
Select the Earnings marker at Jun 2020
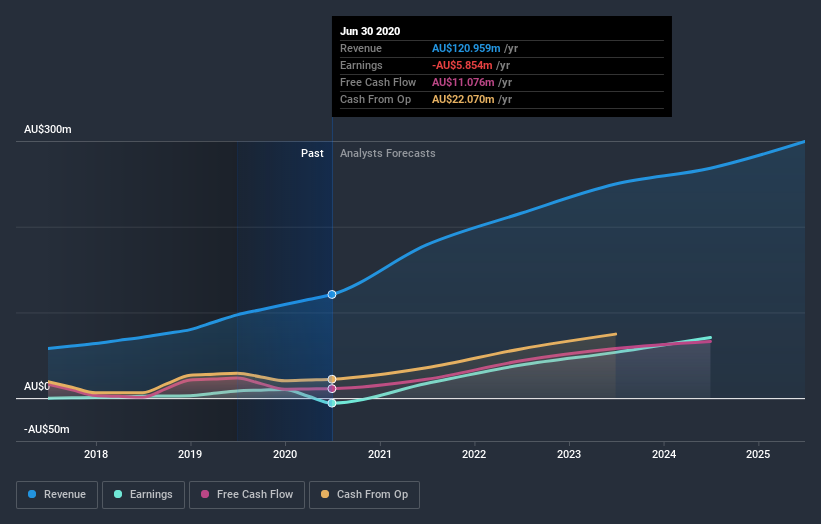(332, 403)
